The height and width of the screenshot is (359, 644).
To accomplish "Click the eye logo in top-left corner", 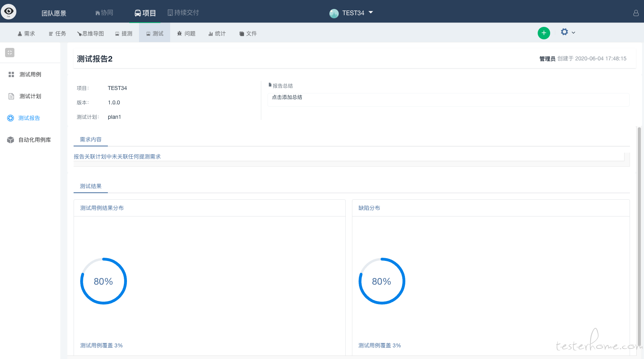I will [9, 11].
